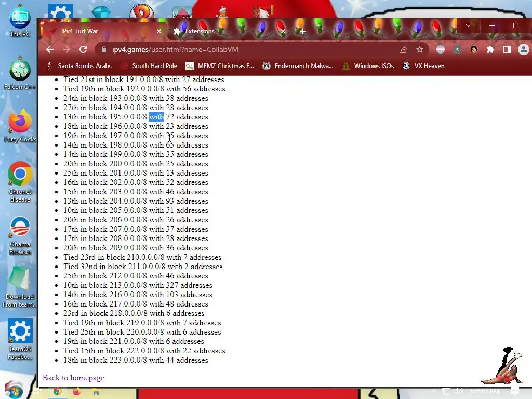
Task: Click the line for block 198.0.0.0/8
Action: pyautogui.click(x=136, y=145)
